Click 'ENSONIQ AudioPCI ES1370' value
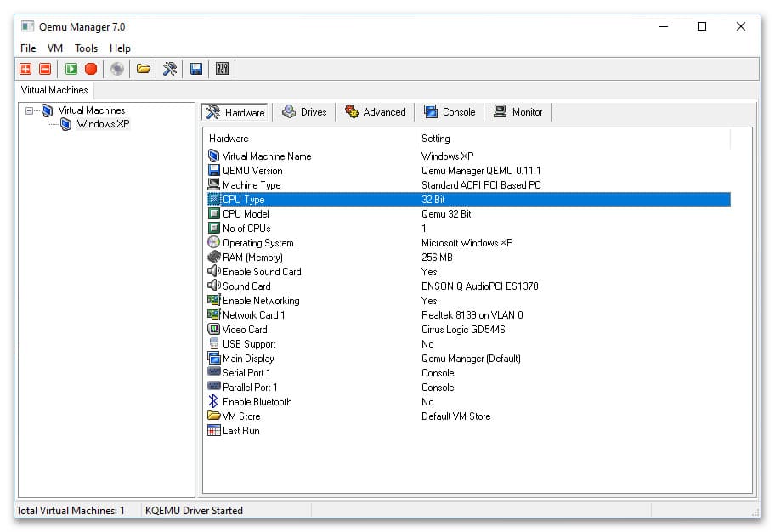 480,286
